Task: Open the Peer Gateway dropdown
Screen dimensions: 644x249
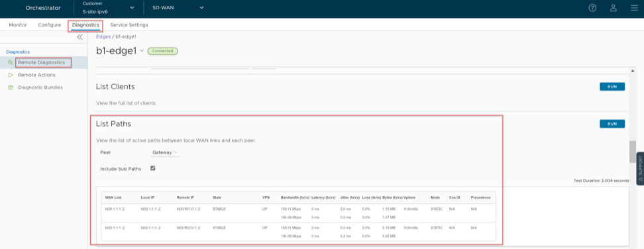Action: point(165,152)
